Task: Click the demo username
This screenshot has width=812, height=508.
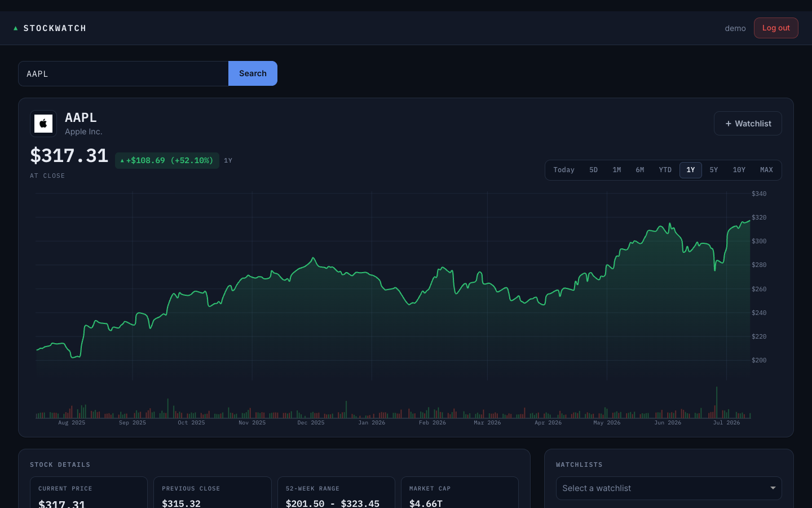Action: [735, 28]
